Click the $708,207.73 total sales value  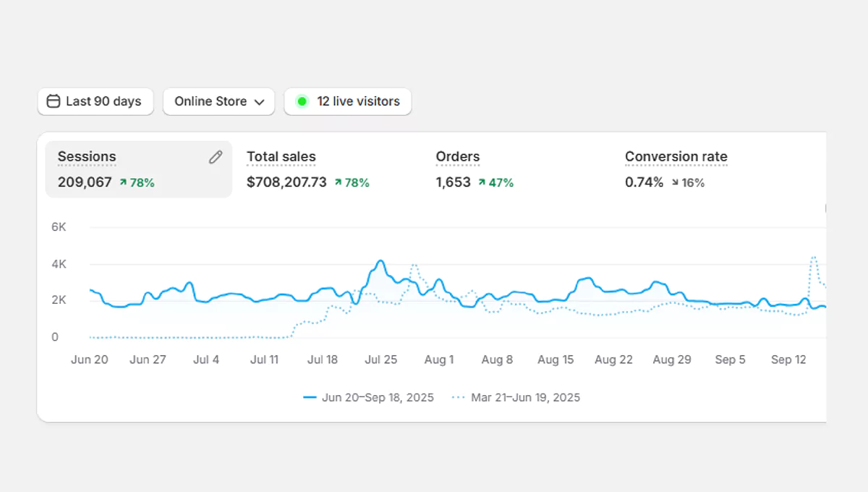pyautogui.click(x=286, y=182)
